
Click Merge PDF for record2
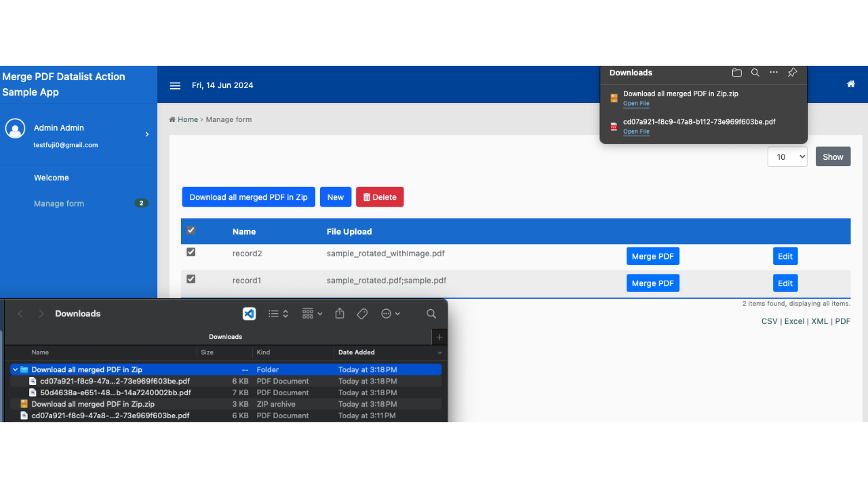point(653,256)
